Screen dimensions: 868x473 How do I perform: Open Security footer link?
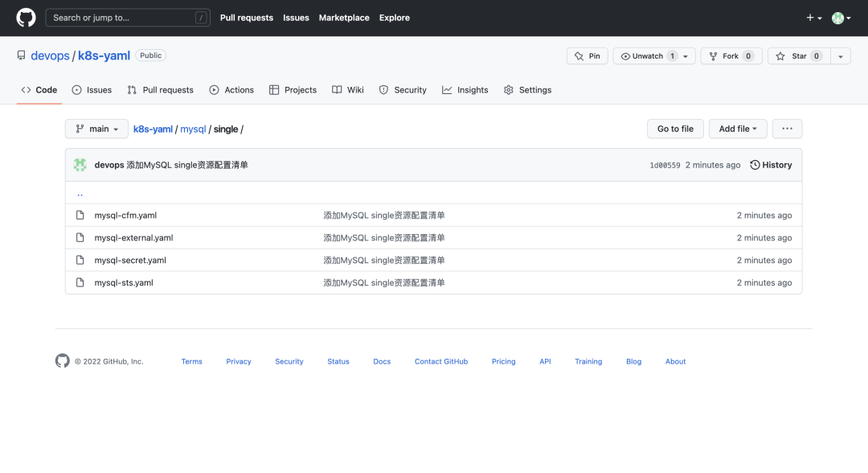pyautogui.click(x=289, y=361)
